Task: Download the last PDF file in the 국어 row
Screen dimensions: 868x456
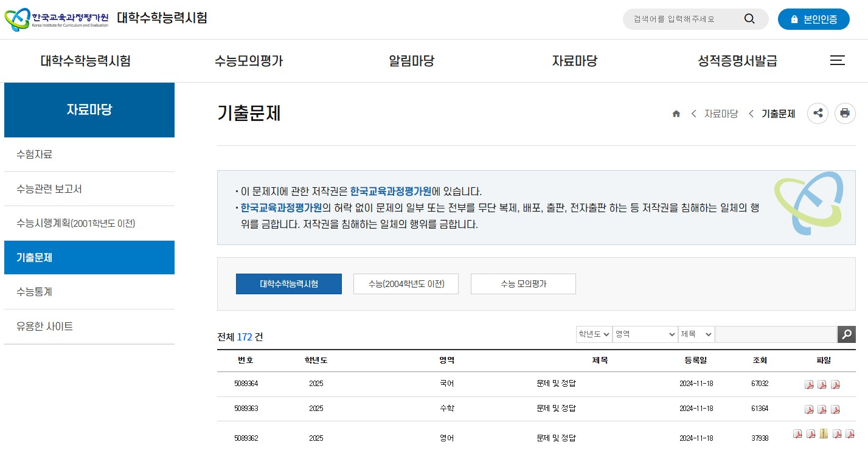Action: 835,384
